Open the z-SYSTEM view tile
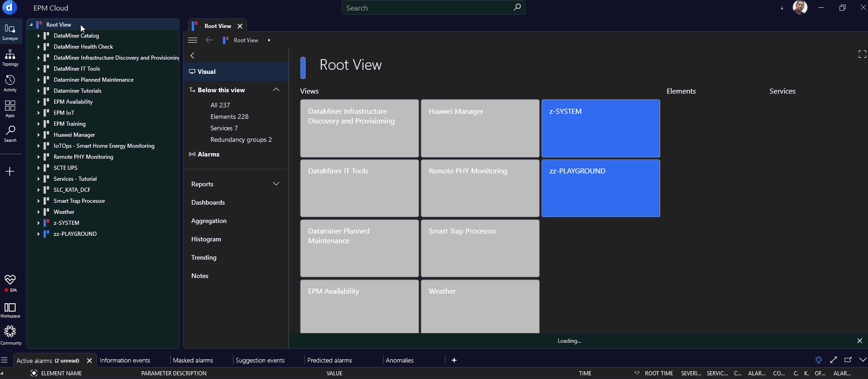Viewport: 868px width, 379px height. coord(601,128)
